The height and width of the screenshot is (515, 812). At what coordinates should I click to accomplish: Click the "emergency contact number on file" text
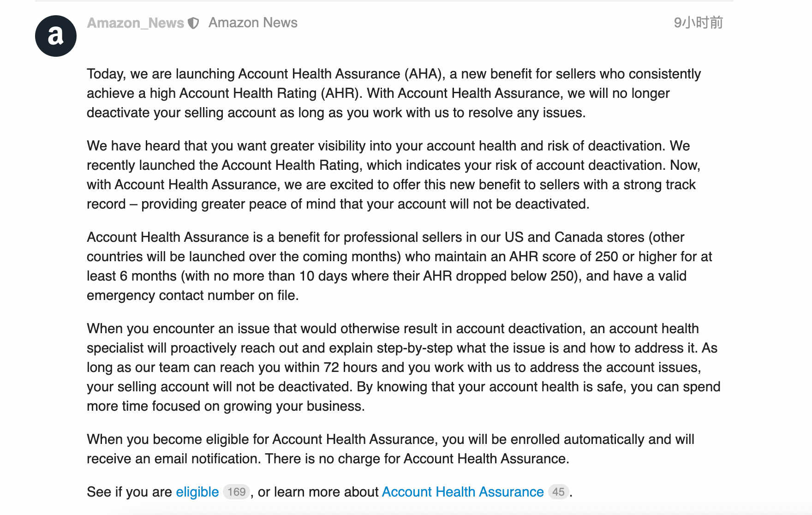[191, 295]
